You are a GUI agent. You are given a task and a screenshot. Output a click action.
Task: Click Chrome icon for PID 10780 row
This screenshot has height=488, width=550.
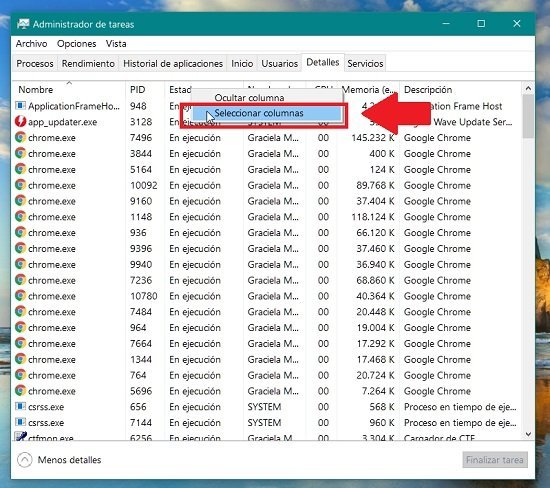[21, 296]
